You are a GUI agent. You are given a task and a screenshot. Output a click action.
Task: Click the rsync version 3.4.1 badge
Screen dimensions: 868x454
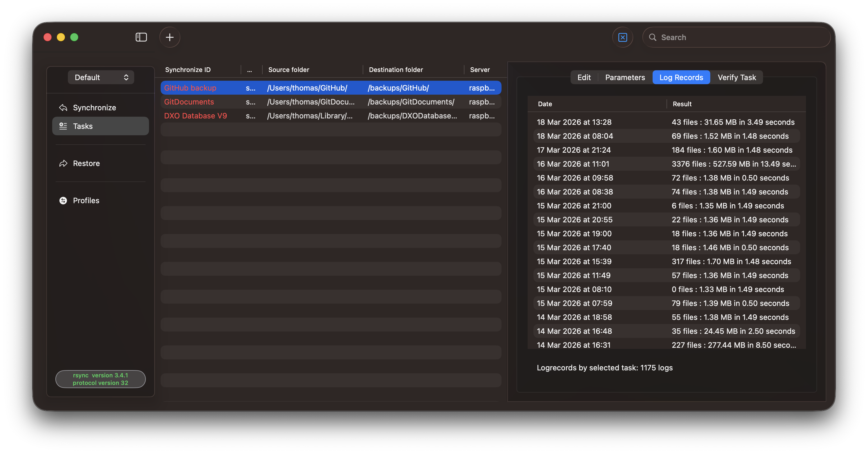[x=100, y=379]
